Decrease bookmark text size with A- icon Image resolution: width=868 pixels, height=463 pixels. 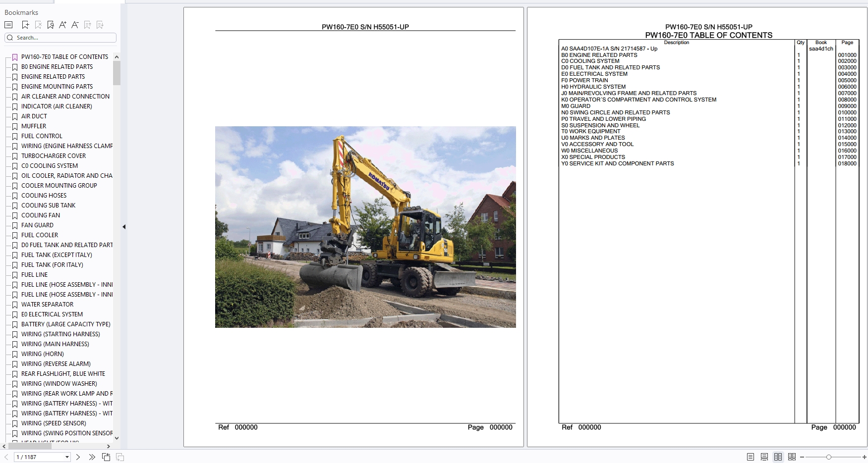75,24
